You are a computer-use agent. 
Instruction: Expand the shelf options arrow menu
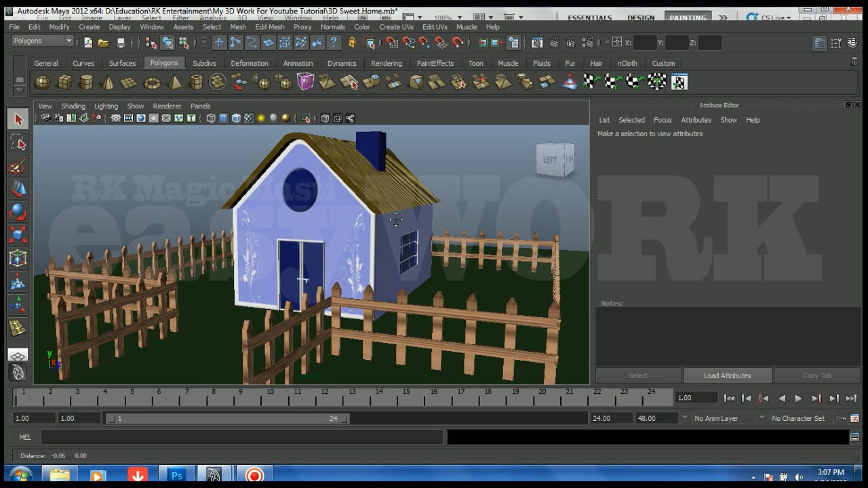(20, 89)
